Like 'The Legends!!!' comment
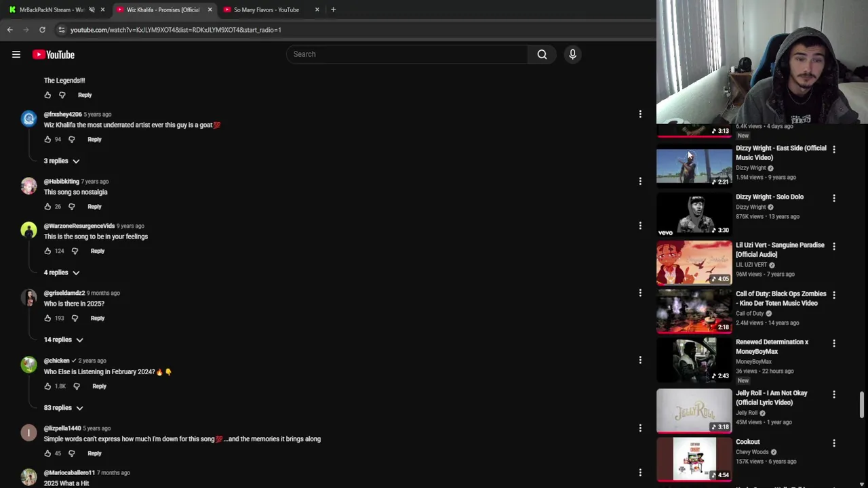The height and width of the screenshot is (488, 868). tap(47, 96)
